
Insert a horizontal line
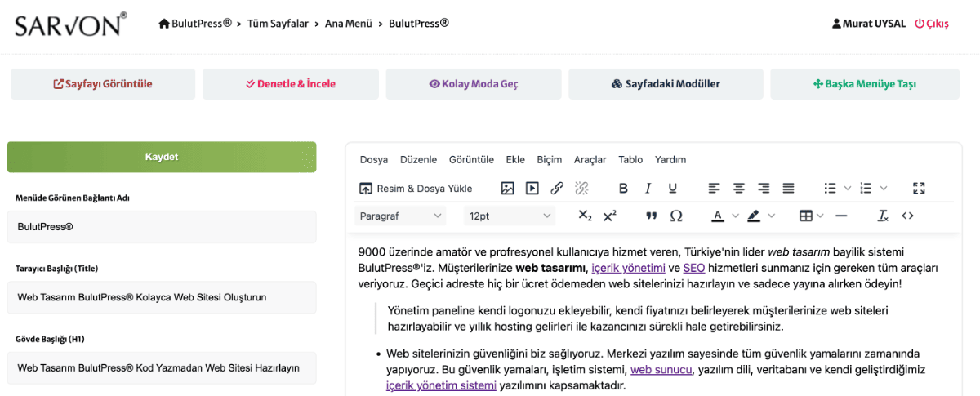point(841,216)
